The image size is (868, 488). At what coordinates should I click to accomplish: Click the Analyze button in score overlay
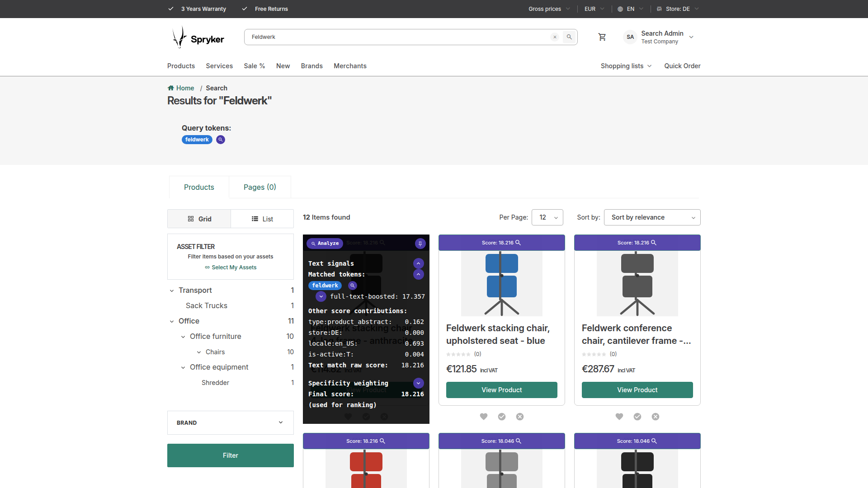(x=325, y=244)
